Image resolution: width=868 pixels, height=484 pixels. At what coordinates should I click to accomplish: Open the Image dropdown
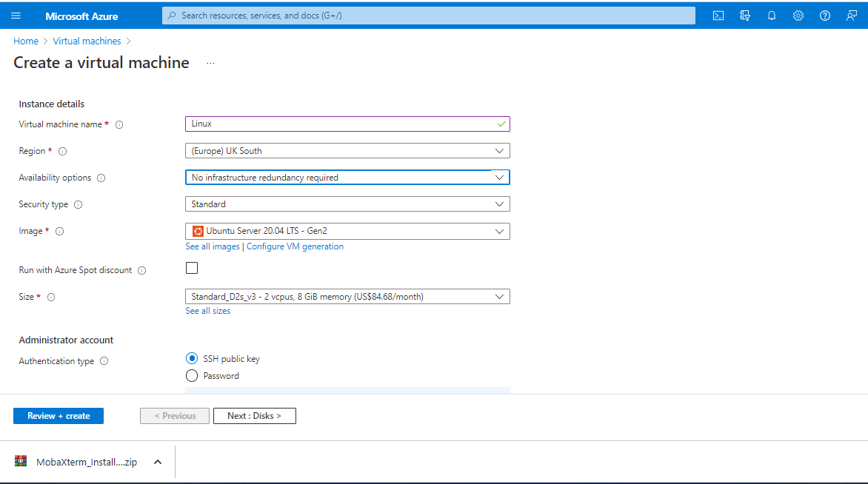point(347,231)
